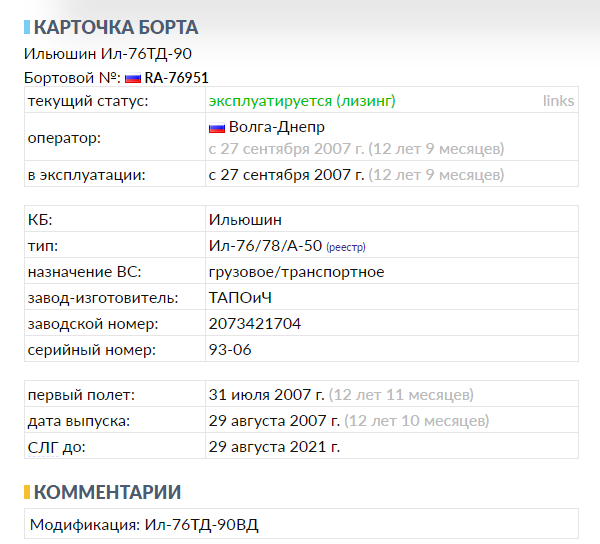Select the serial number 93-06
Image resolution: width=600 pixels, height=544 pixels.
(230, 350)
